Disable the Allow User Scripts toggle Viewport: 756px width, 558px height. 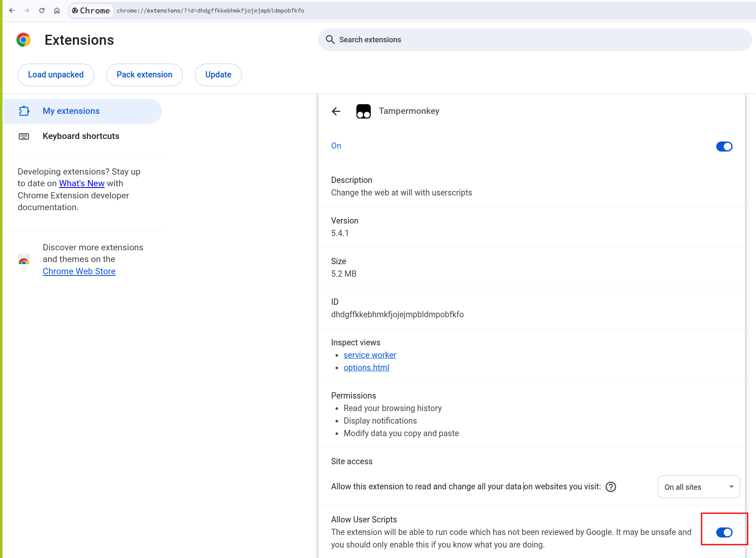tap(724, 532)
